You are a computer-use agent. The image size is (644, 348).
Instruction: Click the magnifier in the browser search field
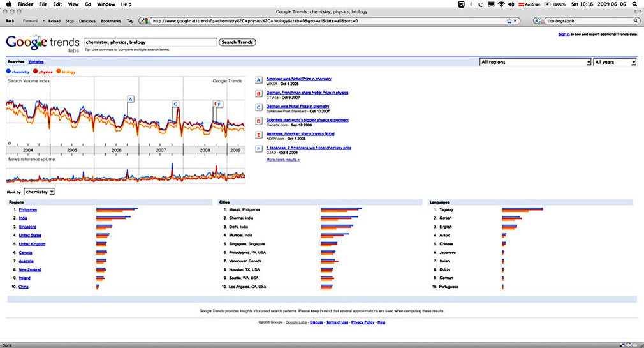coord(636,20)
